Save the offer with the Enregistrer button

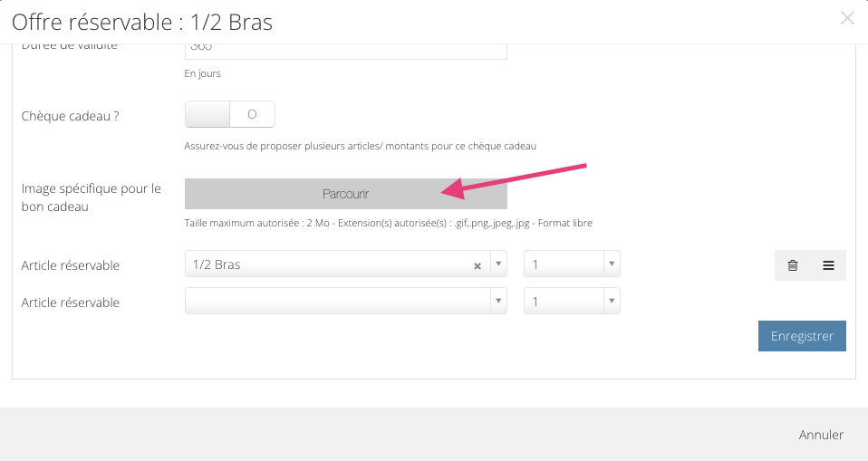pyautogui.click(x=802, y=336)
